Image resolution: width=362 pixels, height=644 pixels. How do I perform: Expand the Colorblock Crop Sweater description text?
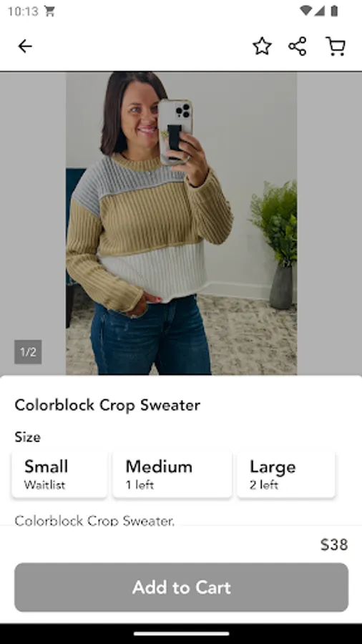point(94,521)
